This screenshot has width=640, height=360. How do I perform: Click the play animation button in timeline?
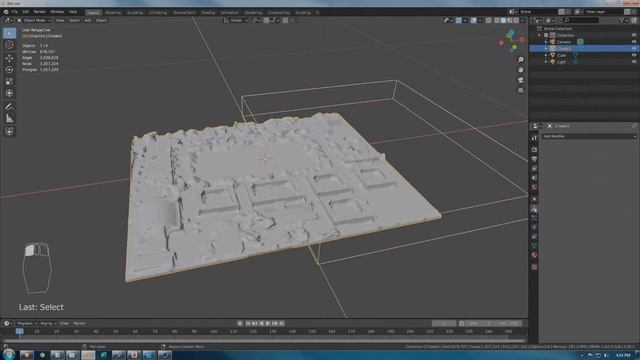click(x=268, y=323)
